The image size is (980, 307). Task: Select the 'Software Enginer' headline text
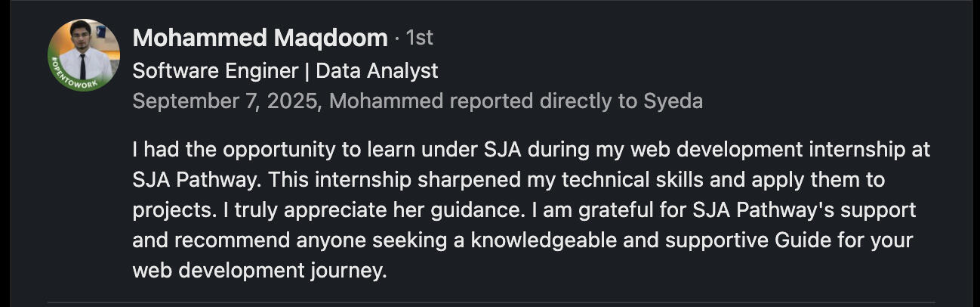[x=214, y=71]
